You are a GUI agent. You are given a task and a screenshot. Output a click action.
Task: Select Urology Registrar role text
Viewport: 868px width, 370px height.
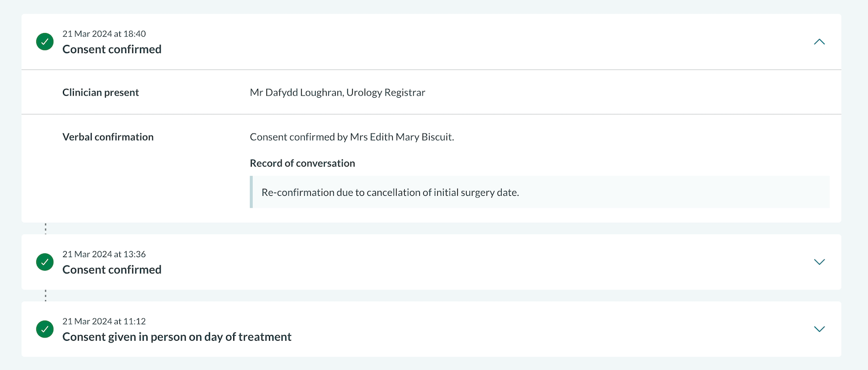click(x=386, y=92)
